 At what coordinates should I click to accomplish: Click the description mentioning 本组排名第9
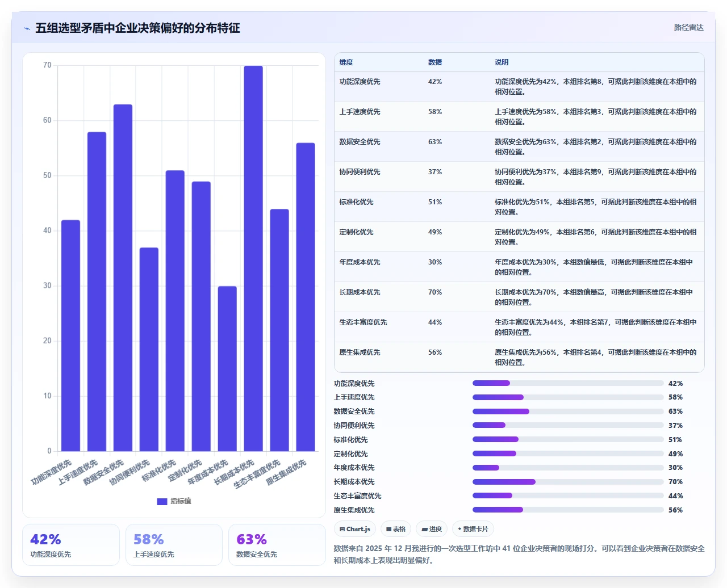coord(596,177)
